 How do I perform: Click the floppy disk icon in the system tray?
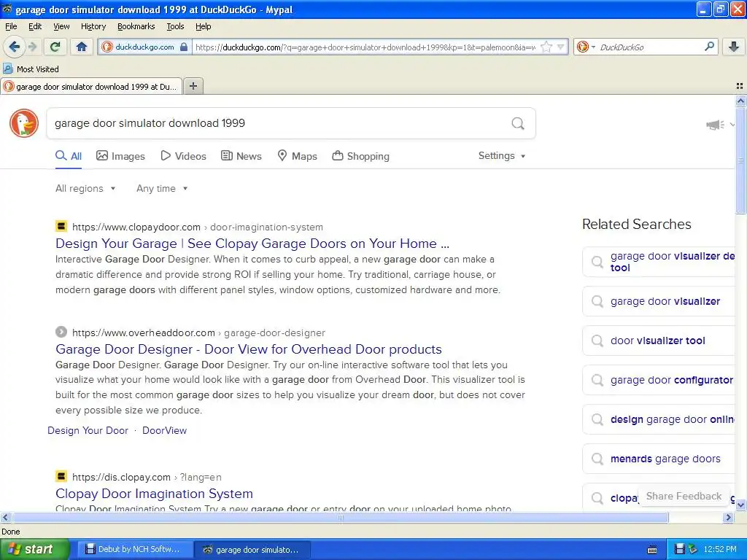[x=680, y=549]
